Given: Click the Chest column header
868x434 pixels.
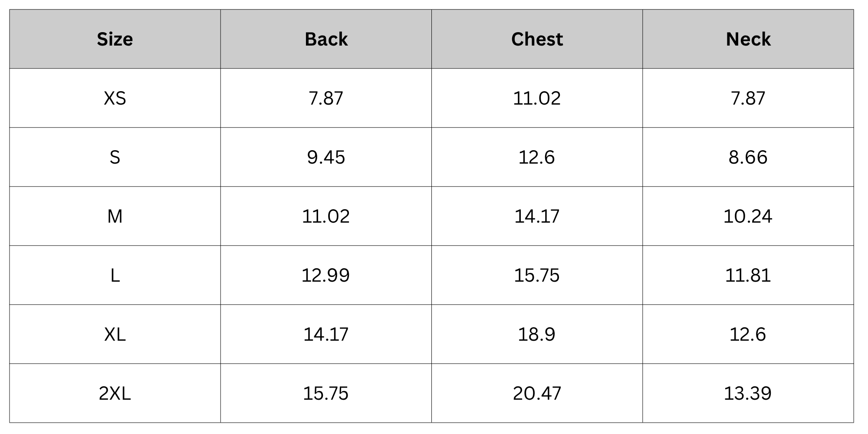Looking at the screenshot, I should click(x=537, y=39).
